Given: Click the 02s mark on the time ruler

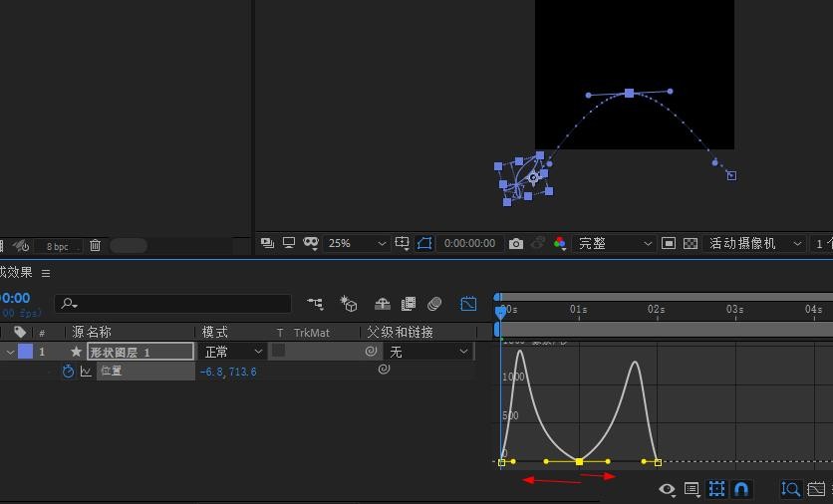Looking at the screenshot, I should pos(656,309).
